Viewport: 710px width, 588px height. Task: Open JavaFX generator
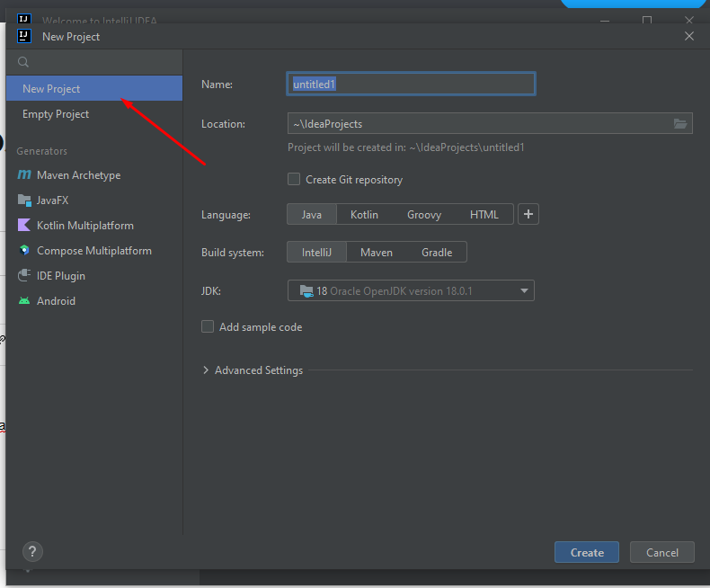94,200
